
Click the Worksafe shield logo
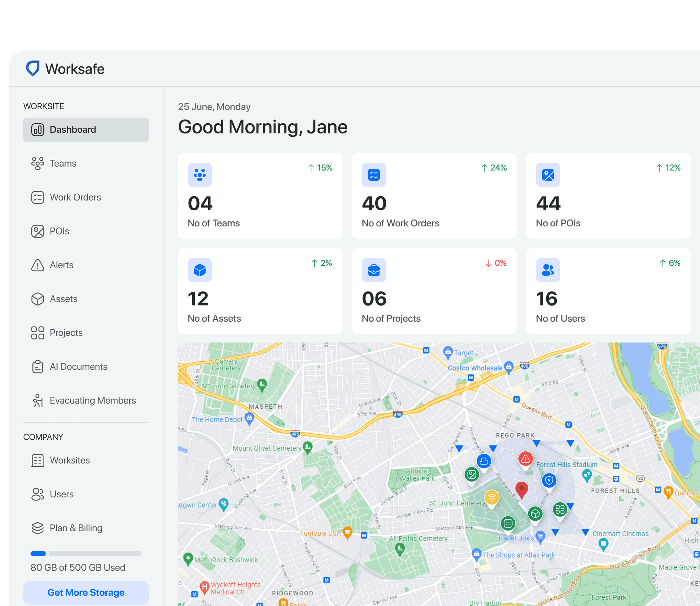(x=33, y=69)
